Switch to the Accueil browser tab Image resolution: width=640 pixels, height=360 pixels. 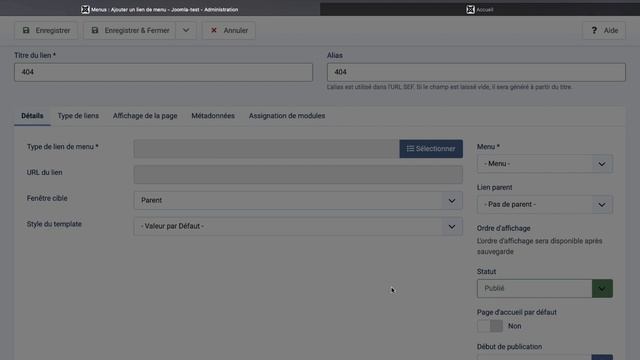480,9
